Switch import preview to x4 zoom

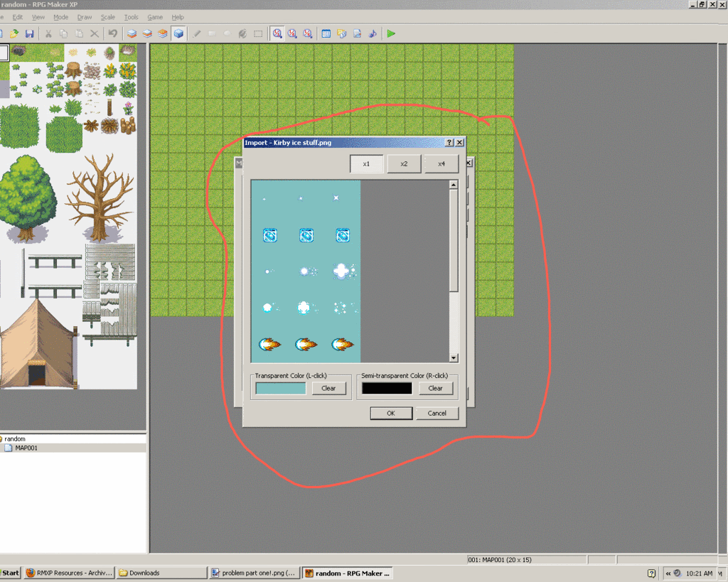point(441,164)
